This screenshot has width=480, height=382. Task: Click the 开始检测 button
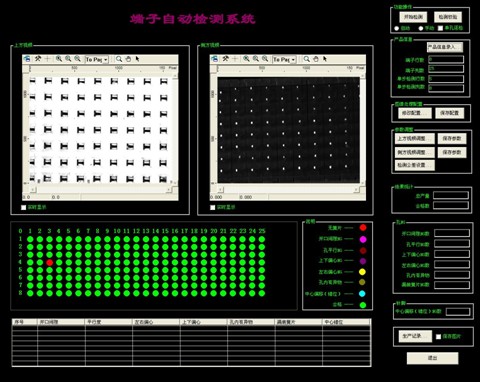pyautogui.click(x=413, y=17)
